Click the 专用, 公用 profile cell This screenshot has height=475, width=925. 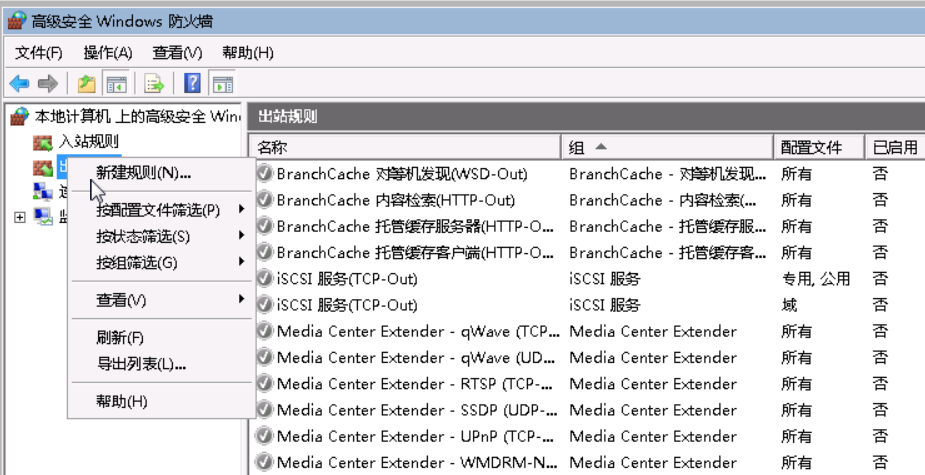coord(816,279)
